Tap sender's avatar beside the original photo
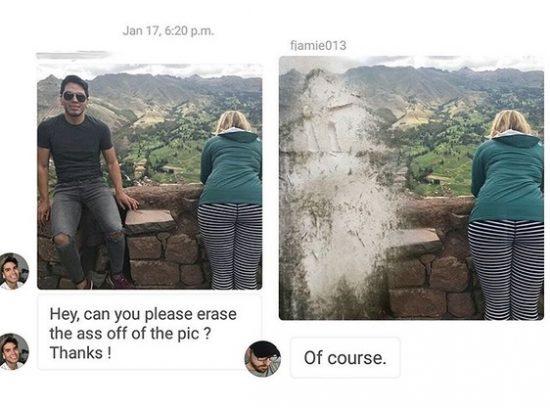 pyautogui.click(x=14, y=271)
